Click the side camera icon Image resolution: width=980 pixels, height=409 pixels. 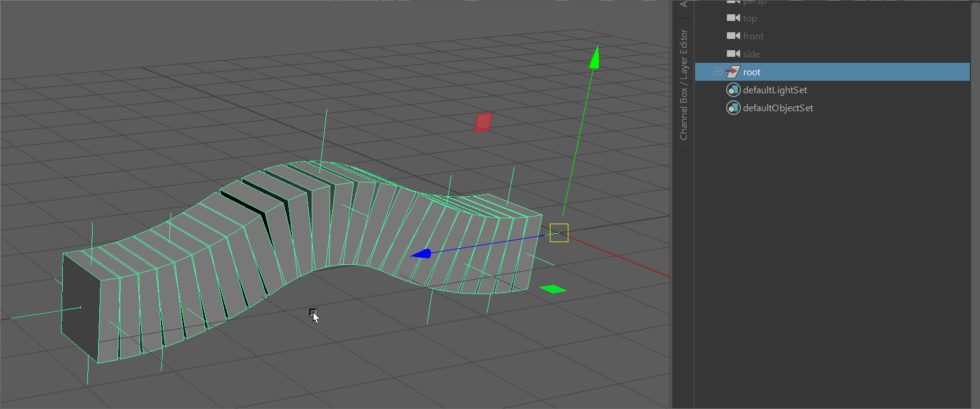(733, 54)
